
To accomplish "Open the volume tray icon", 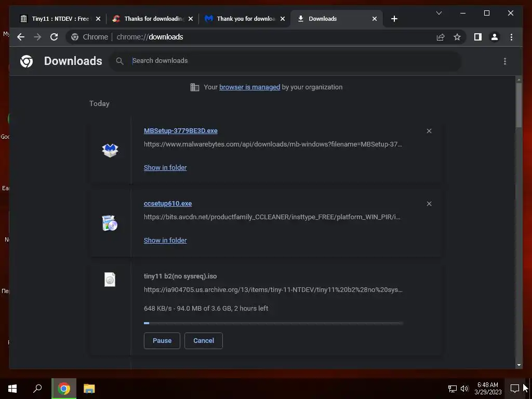I will pos(464,389).
